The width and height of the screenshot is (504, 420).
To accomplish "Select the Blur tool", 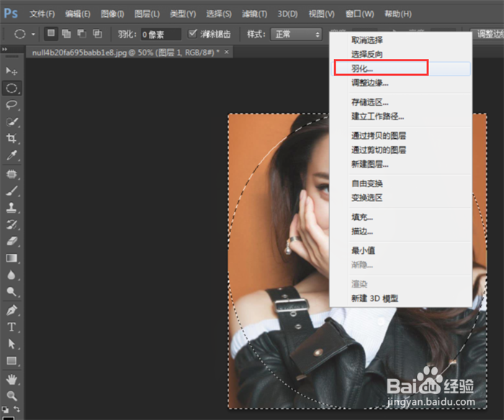I will click(x=12, y=275).
